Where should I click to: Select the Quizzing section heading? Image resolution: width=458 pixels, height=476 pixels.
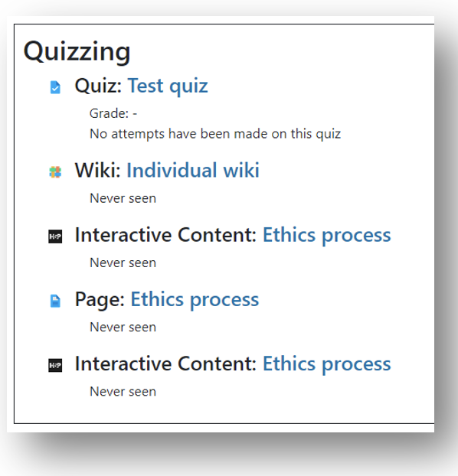coord(77,51)
